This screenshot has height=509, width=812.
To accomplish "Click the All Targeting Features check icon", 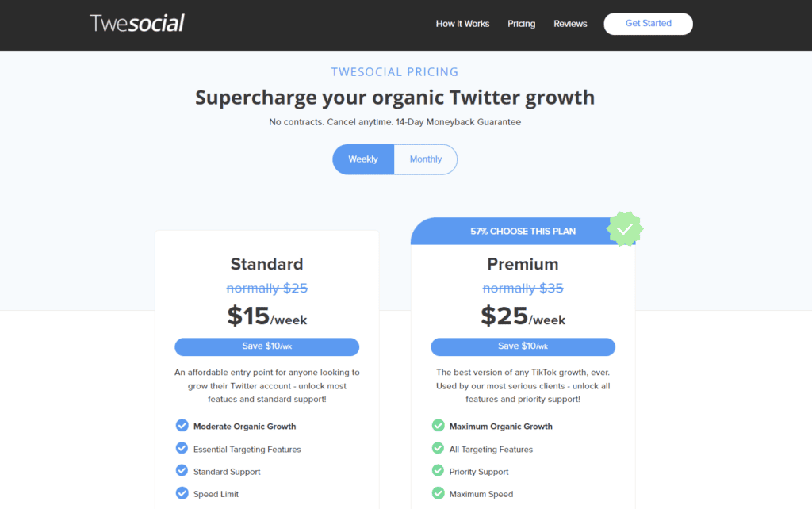I will click(x=438, y=449).
